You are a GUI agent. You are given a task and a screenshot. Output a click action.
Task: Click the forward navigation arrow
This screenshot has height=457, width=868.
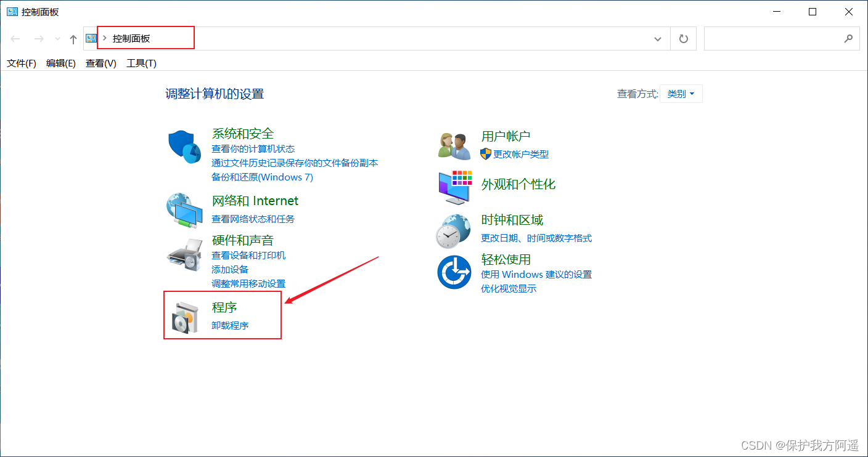tap(38, 39)
